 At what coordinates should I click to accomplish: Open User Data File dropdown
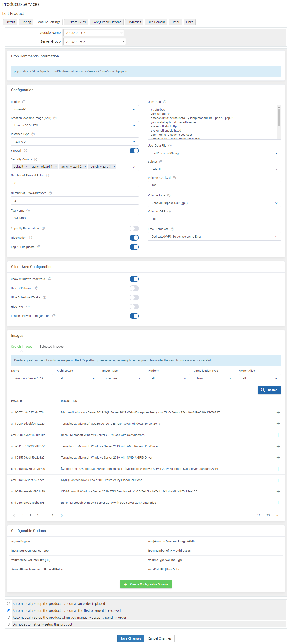[214, 153]
